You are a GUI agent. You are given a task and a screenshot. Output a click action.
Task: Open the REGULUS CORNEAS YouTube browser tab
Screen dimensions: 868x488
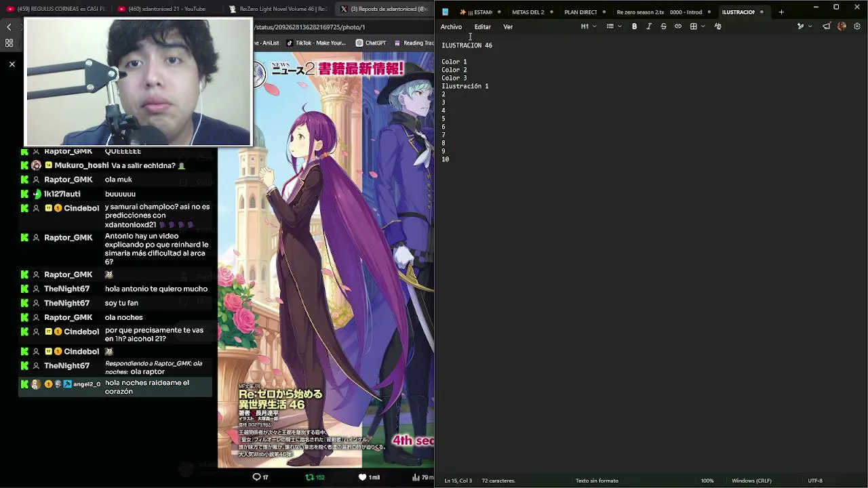[x=56, y=9]
